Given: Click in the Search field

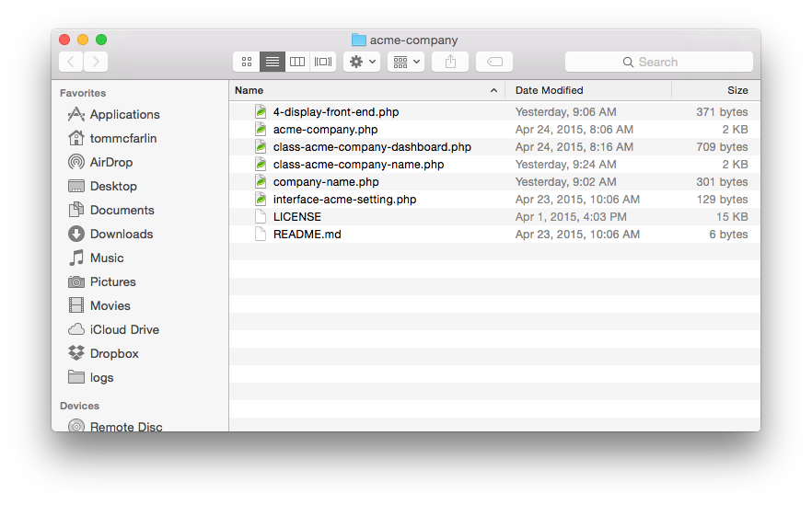Looking at the screenshot, I should point(659,63).
